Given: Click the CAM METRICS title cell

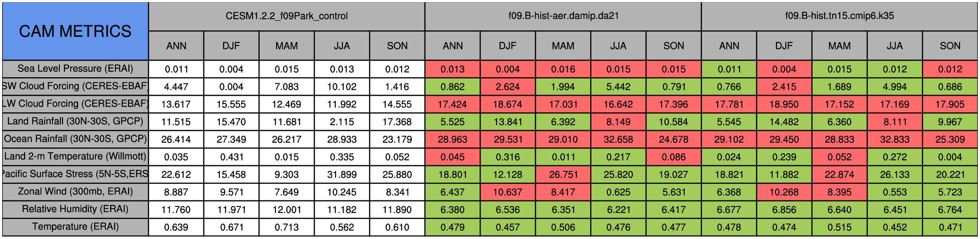Looking at the screenshot, I should pos(75,31).
